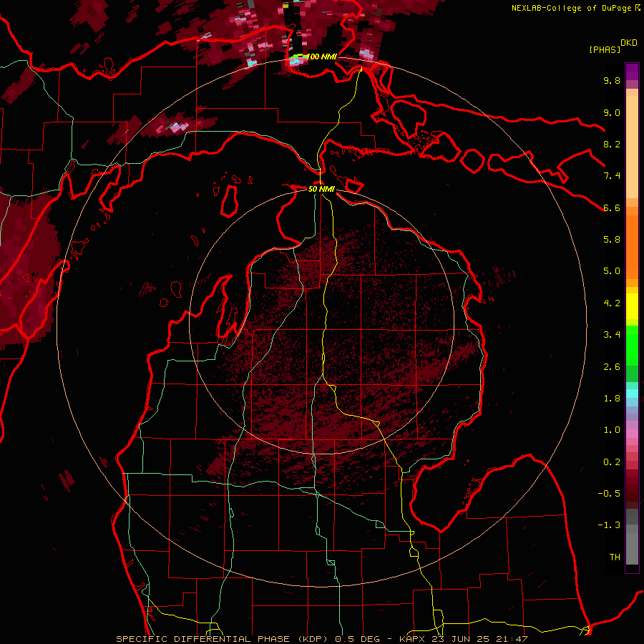644x644 pixels.
Task: Click the 5.0 scale value
Action: pyautogui.click(x=612, y=271)
